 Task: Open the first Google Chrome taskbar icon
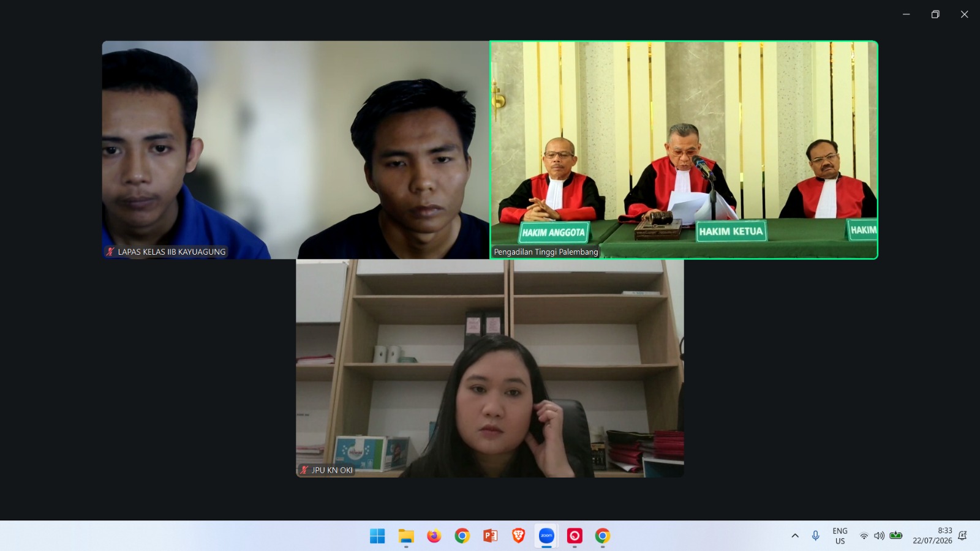click(x=462, y=536)
